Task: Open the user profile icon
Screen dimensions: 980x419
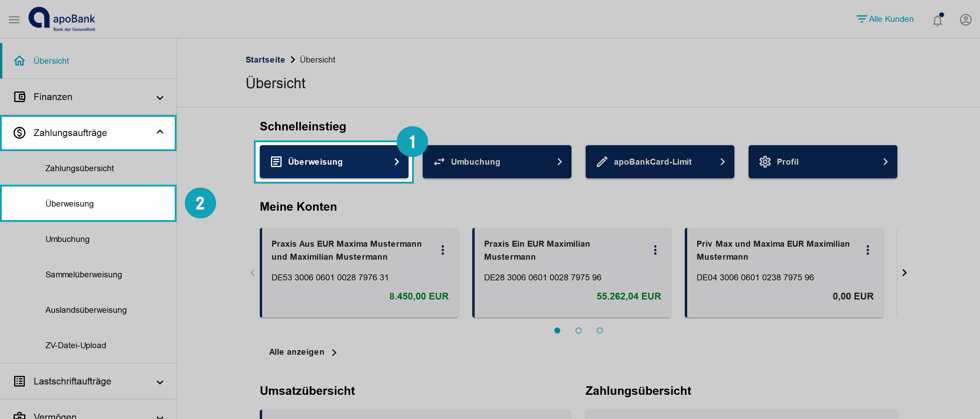Action: pos(965,20)
